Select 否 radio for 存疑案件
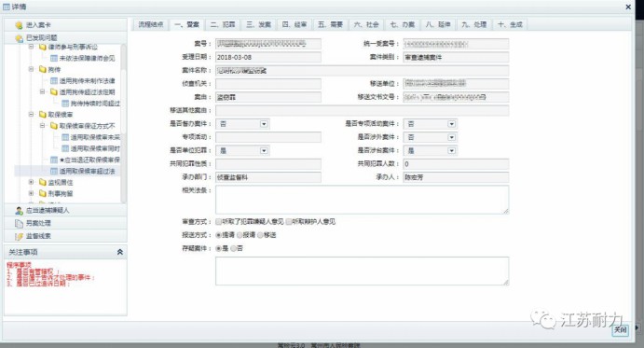The image size is (644, 348). 233,248
